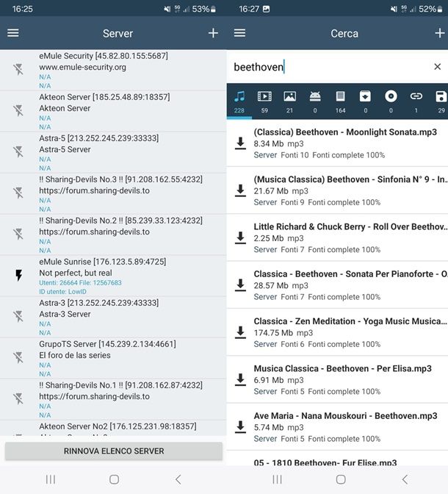
Task: Connect to Astra-5 server via bolt icon
Action: click(18, 151)
